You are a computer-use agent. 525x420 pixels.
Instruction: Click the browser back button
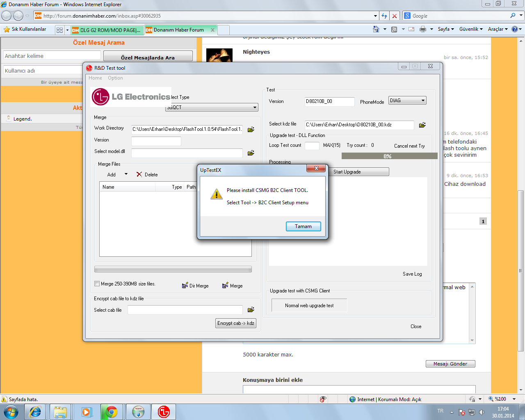(x=7, y=16)
